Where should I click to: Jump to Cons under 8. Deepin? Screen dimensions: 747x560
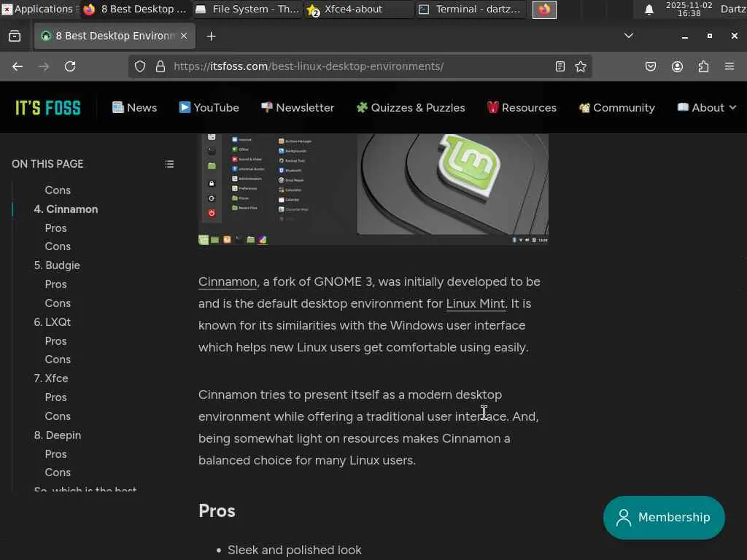tap(58, 472)
